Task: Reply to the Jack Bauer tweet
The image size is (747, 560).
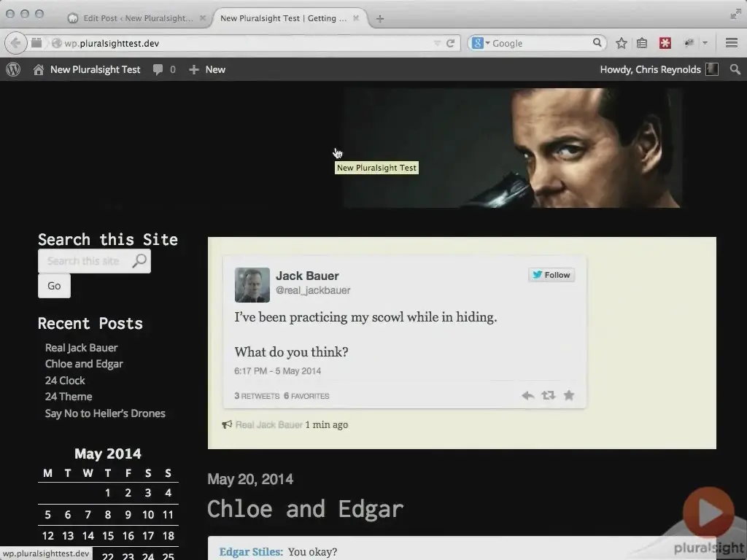Action: click(x=527, y=395)
